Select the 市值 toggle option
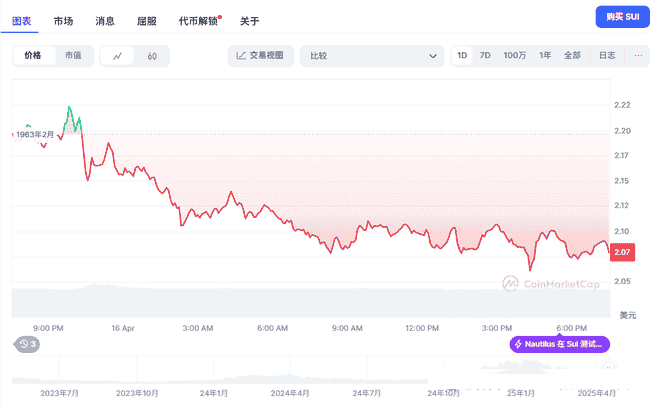650x408 pixels. click(x=74, y=56)
